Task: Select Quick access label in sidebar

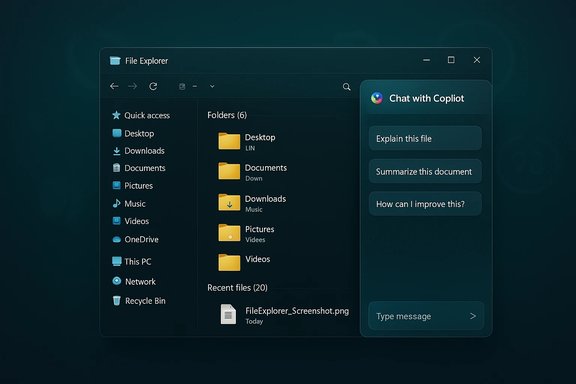Action: 147,115
